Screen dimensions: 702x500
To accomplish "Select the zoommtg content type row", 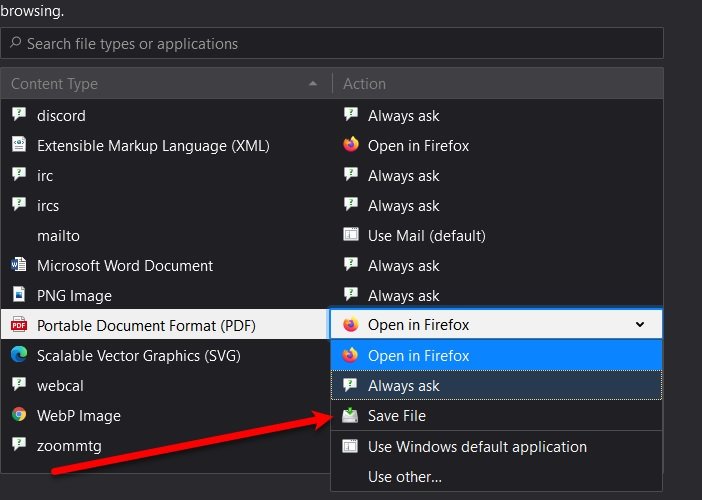I will 70,446.
